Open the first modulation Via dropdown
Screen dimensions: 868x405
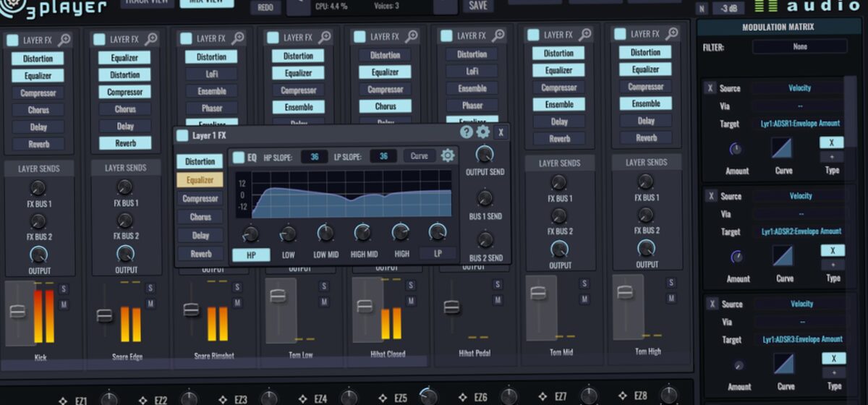(799, 106)
